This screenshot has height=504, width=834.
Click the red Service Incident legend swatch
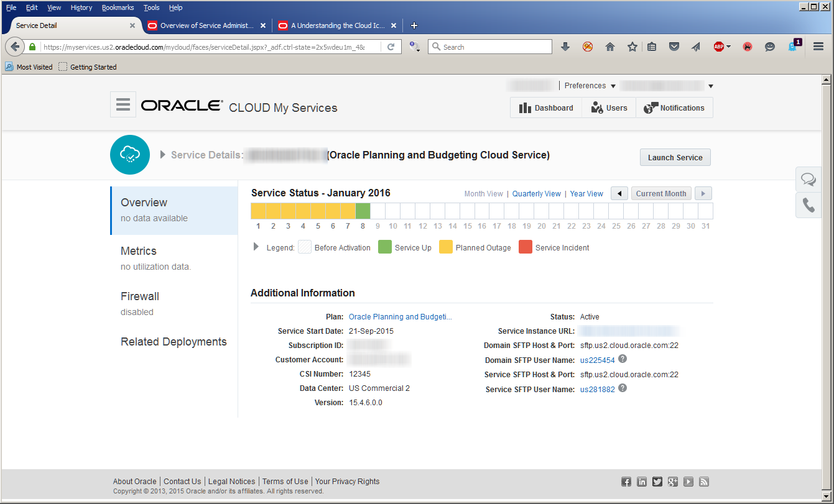pyautogui.click(x=525, y=247)
